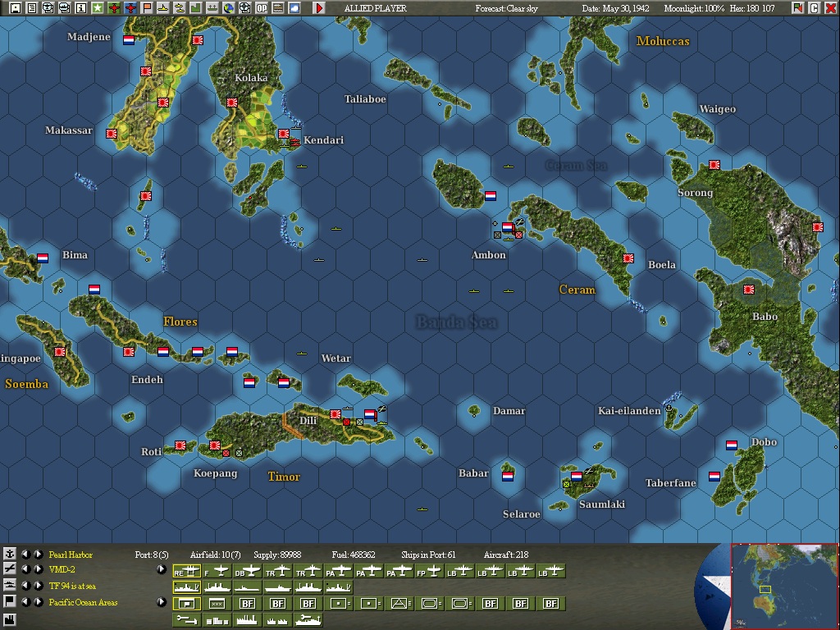Screen dimensions: 840x630
Task: Select the highlighted task force ship icon
Action: pos(186,587)
